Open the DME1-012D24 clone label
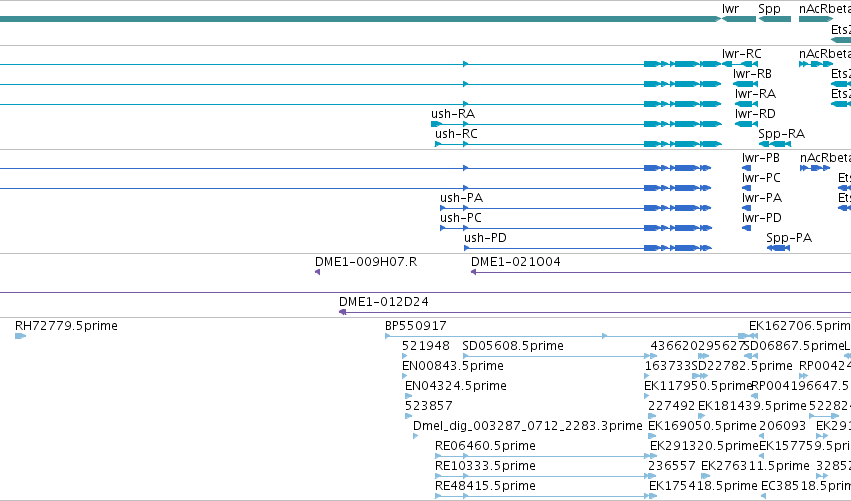Image resolution: width=851 pixels, height=501 pixels. click(x=383, y=302)
